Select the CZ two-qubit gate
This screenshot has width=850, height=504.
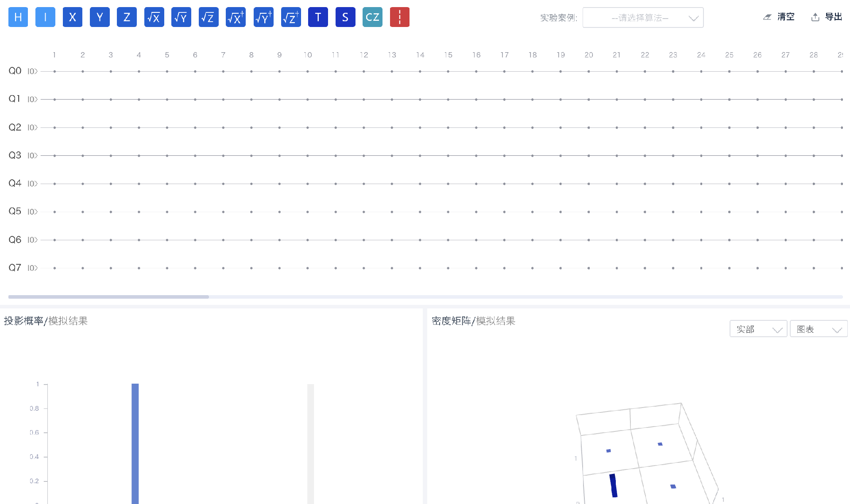click(372, 17)
